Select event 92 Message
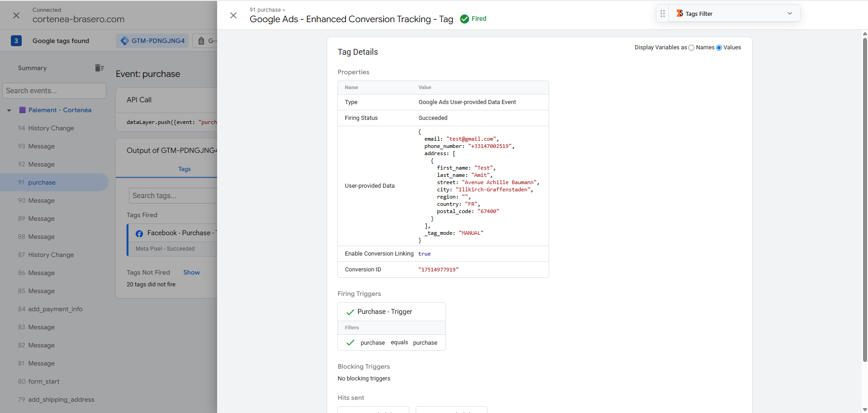Viewport: 868px width, 413px height. pyautogui.click(x=54, y=164)
